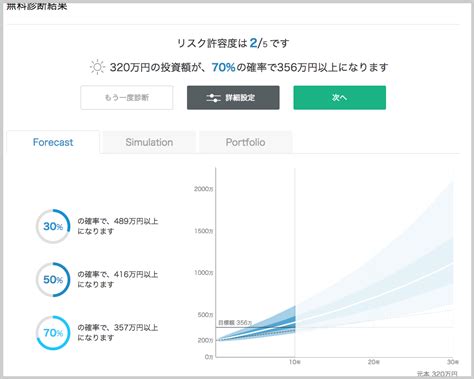Click the 50% probability ring

coord(53,280)
